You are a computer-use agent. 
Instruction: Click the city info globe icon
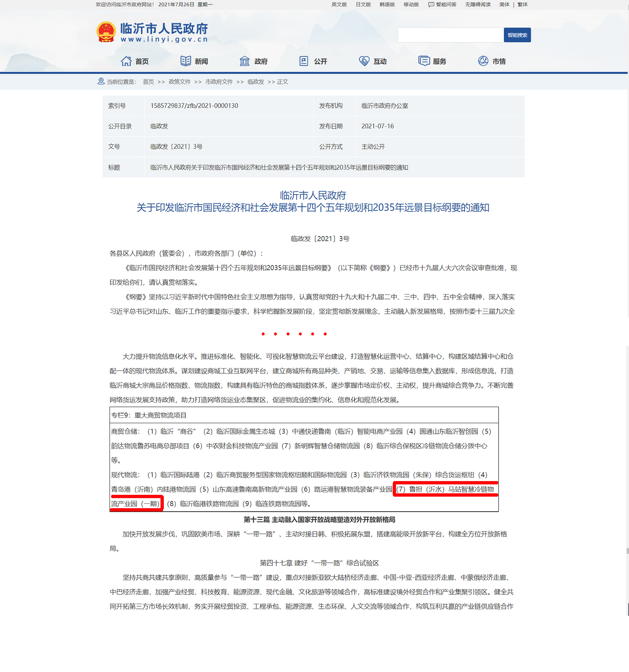click(483, 61)
